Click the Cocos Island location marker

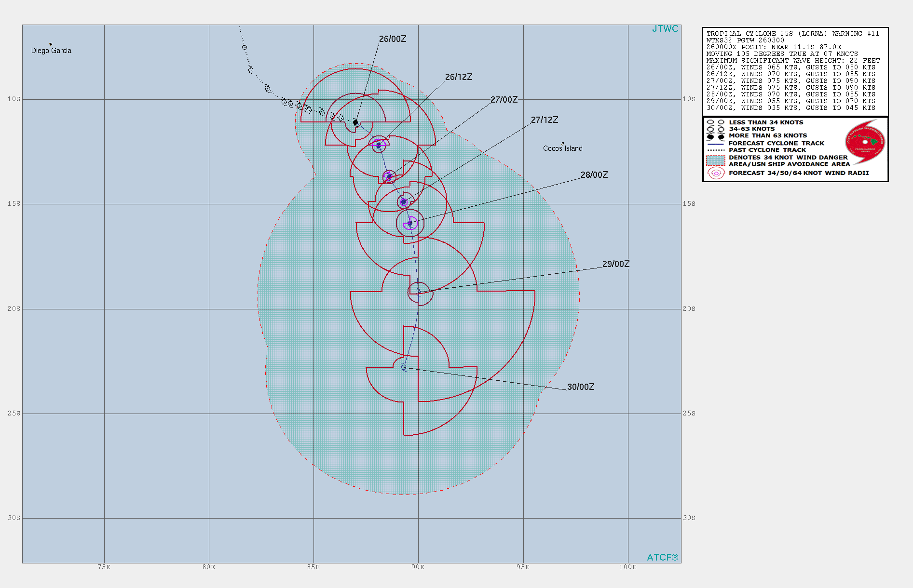[x=562, y=144]
